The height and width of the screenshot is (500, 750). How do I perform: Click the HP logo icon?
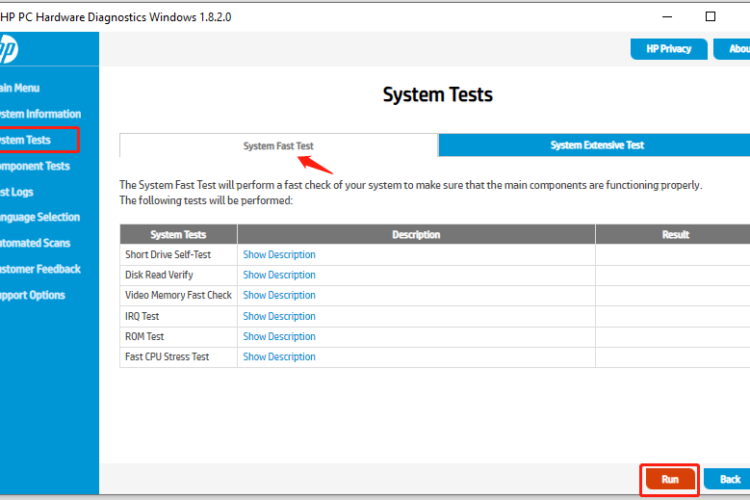(x=8, y=48)
